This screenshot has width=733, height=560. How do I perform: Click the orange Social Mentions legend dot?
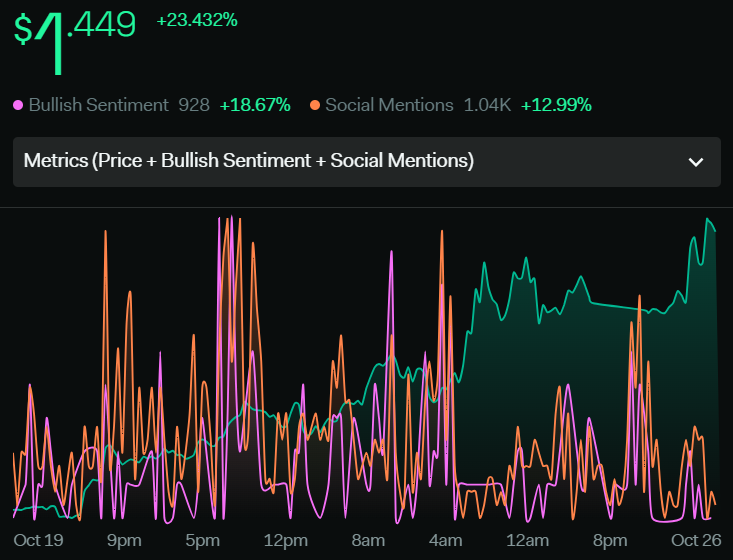tap(315, 105)
